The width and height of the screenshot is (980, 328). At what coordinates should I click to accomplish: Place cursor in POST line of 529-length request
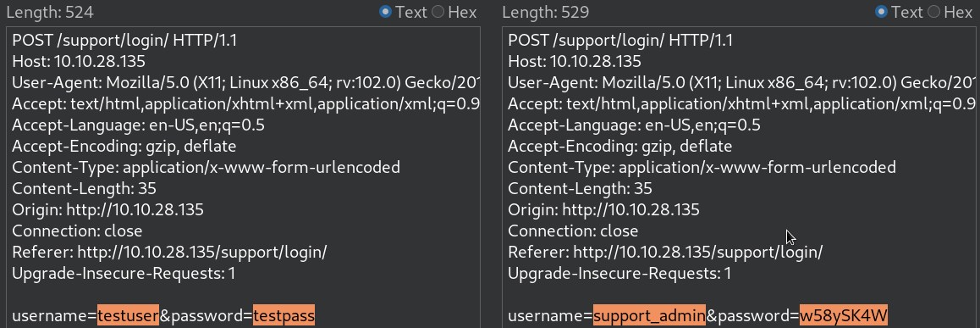pyautogui.click(x=620, y=41)
